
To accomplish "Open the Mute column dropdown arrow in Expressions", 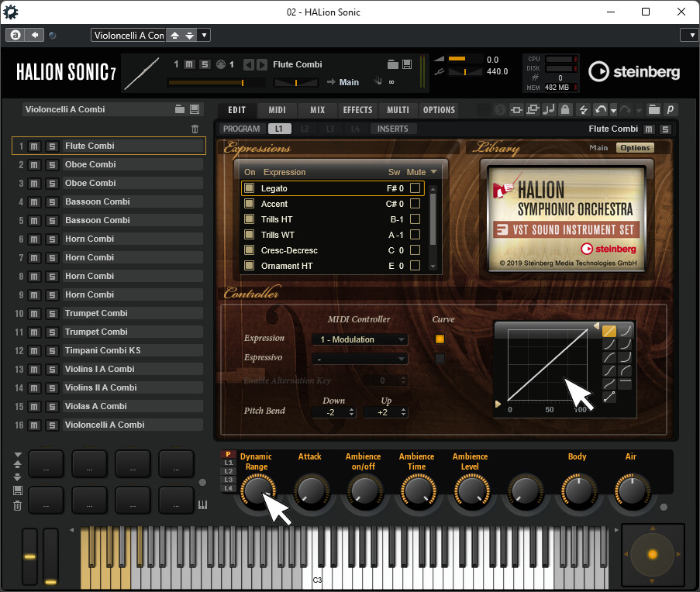I will 433,172.
